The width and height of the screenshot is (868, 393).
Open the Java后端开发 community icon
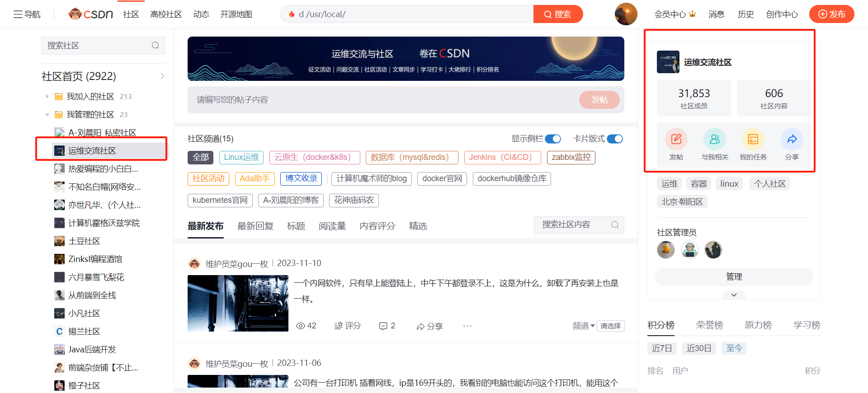(59, 349)
